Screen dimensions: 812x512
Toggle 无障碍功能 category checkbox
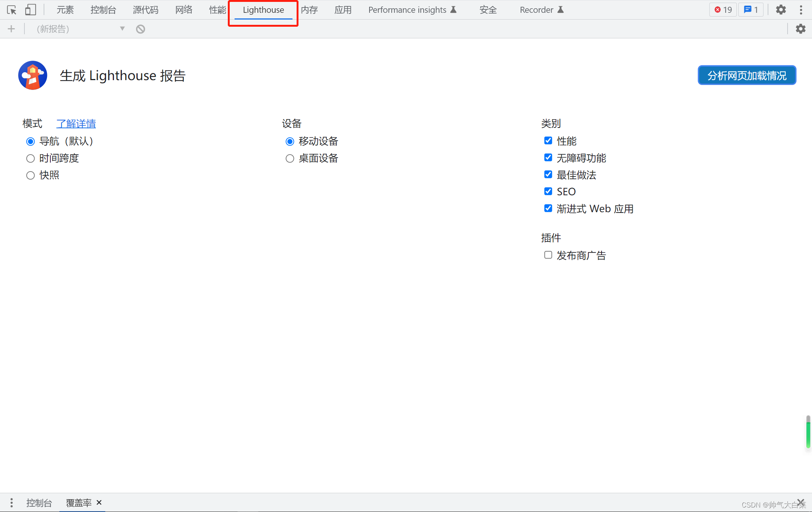coord(547,158)
